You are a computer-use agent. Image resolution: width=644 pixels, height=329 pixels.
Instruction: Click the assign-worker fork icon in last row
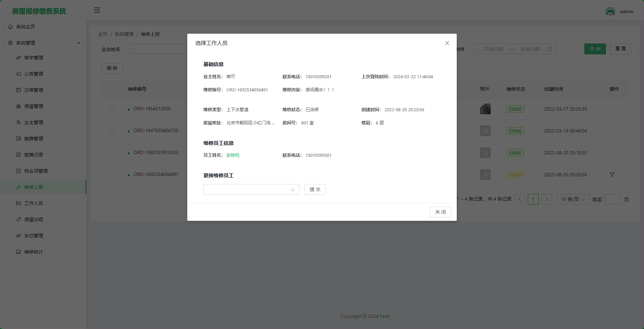(x=612, y=175)
